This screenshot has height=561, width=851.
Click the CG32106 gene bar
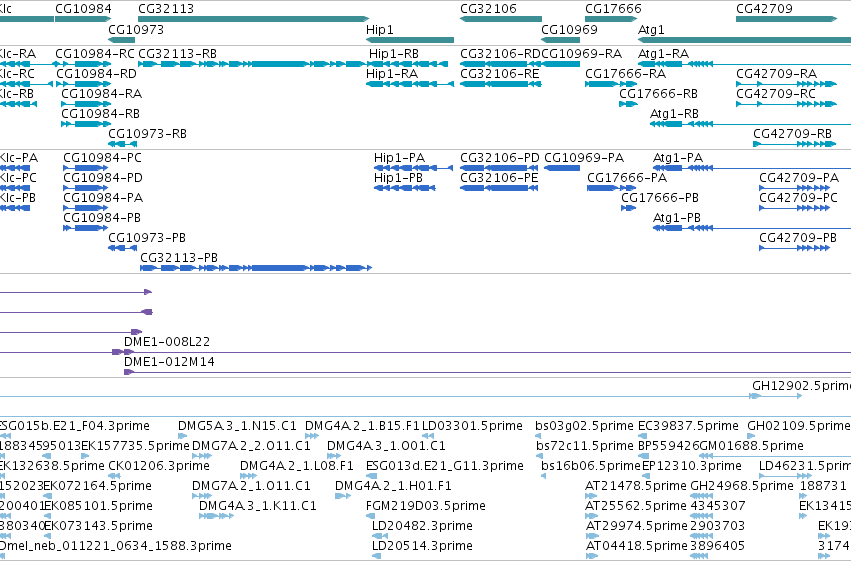(501, 19)
